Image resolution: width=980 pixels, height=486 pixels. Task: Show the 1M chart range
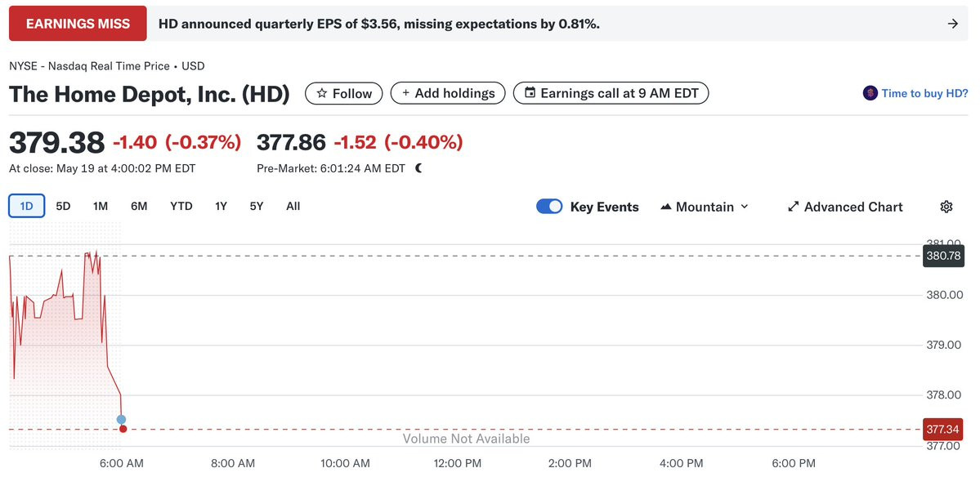pos(101,206)
